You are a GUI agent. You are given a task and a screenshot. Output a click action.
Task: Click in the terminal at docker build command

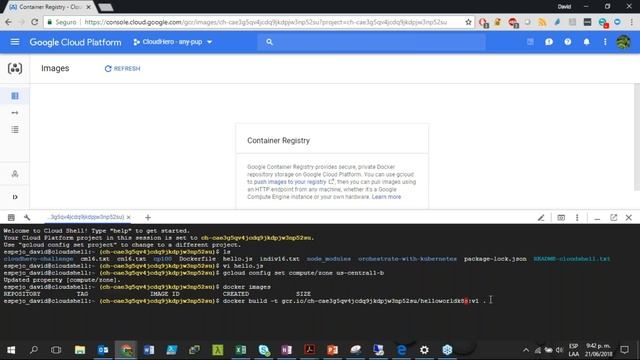[x=354, y=301]
